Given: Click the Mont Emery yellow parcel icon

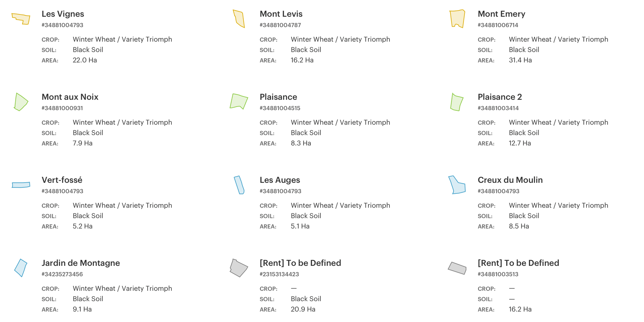Looking at the screenshot, I should pyautogui.click(x=457, y=19).
